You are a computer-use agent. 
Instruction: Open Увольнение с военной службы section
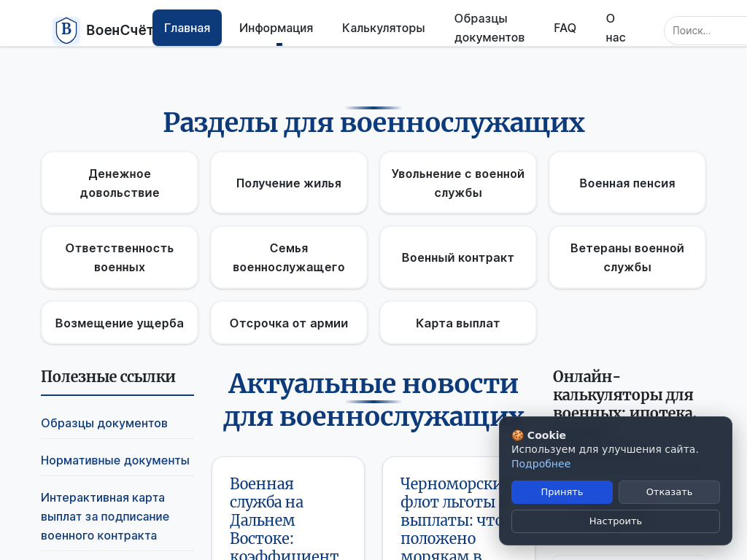click(458, 183)
